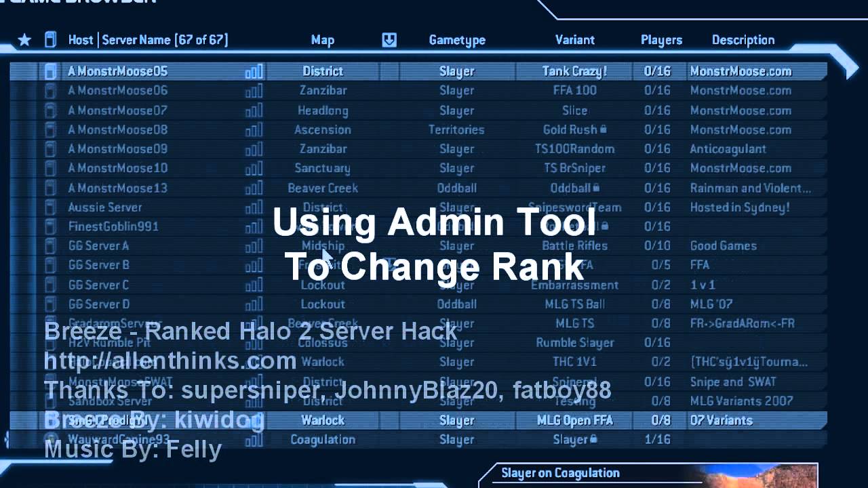
Task: Click the FFA 100 variant cell
Action: pos(574,91)
